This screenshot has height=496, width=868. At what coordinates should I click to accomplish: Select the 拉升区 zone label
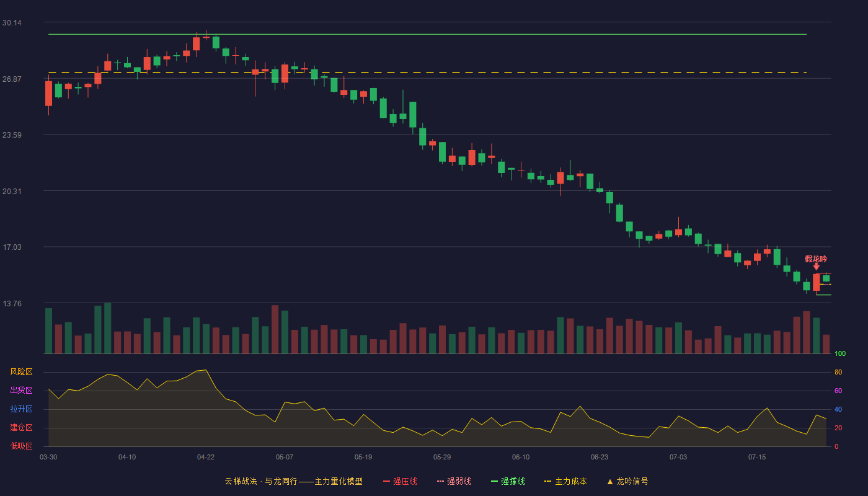(21, 409)
